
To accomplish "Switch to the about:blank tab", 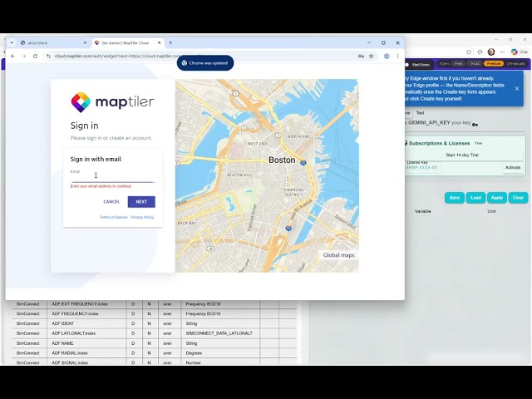I will [x=53, y=42].
